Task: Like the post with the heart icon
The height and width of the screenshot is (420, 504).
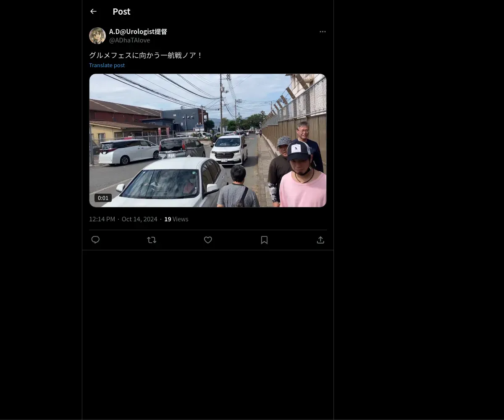Action: coord(208,240)
